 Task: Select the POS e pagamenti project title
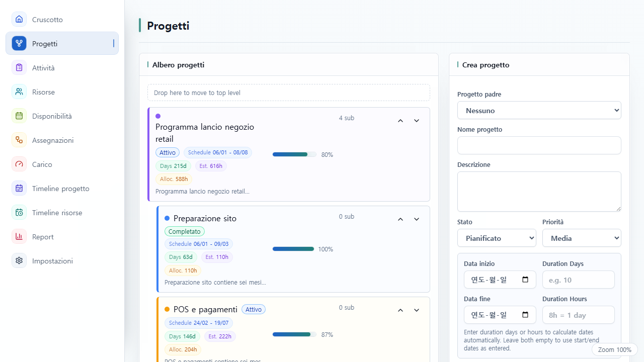pyautogui.click(x=205, y=309)
